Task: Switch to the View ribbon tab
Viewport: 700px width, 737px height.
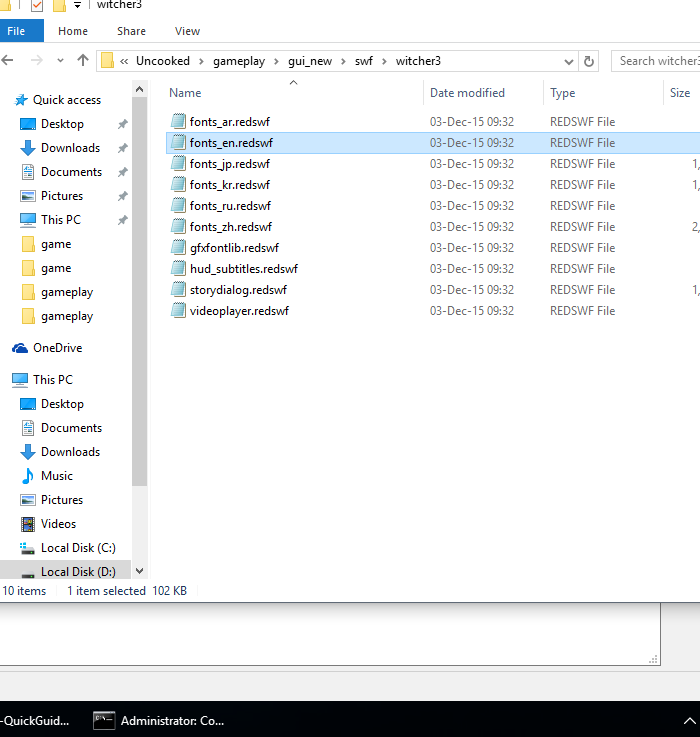Action: (x=187, y=31)
